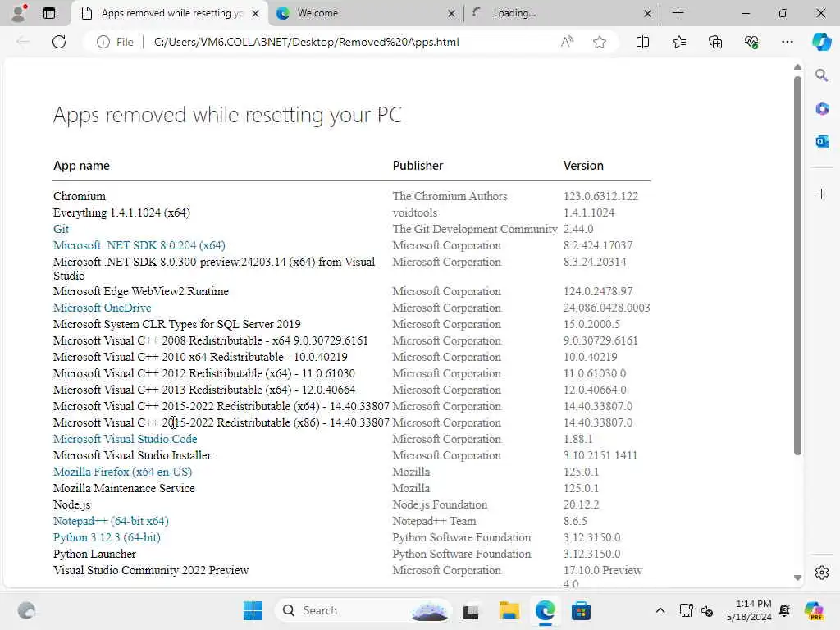The image size is (840, 630).
Task: Open Microsoft 365 sidebar icon
Action: tap(821, 109)
